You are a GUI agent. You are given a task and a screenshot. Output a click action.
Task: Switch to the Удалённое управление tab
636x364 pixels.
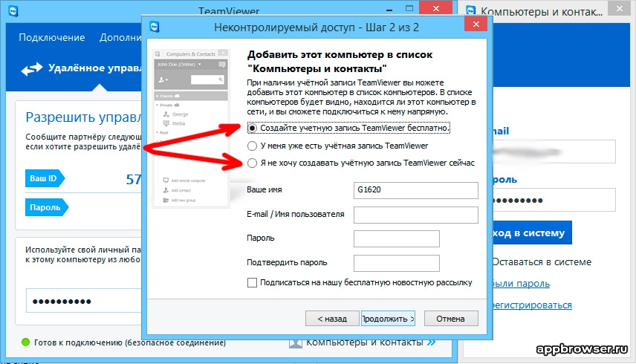click(94, 68)
